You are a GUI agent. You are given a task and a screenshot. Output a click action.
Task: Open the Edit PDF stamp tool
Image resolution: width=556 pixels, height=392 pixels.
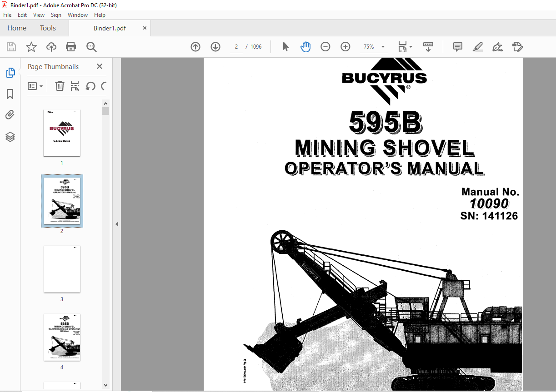(518, 47)
